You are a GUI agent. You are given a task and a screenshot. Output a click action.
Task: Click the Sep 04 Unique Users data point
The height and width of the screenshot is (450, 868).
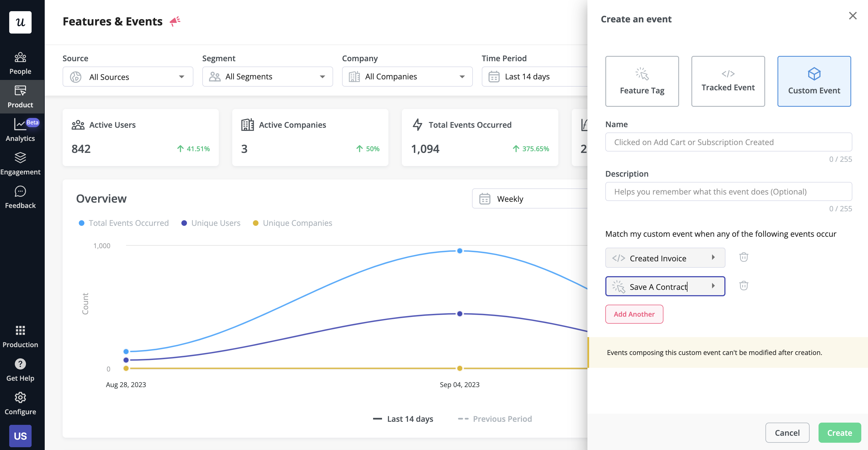pos(460,314)
